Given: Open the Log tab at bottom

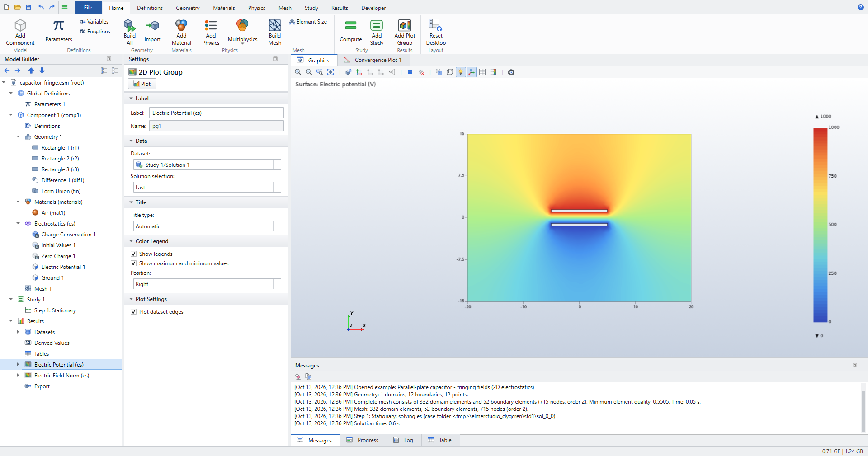Looking at the screenshot, I should pyautogui.click(x=404, y=440).
